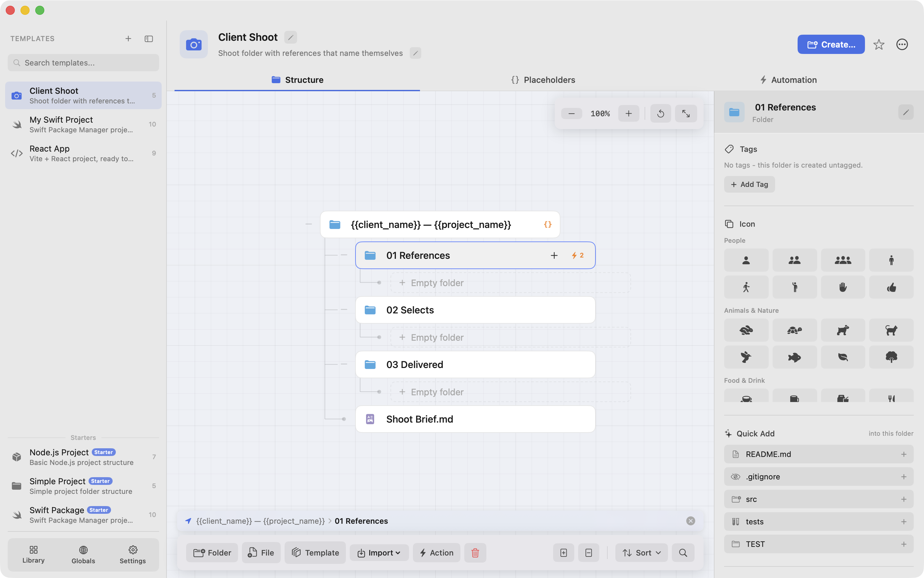924x578 pixels.
Task: Edit the template description pencil
Action: (x=415, y=53)
